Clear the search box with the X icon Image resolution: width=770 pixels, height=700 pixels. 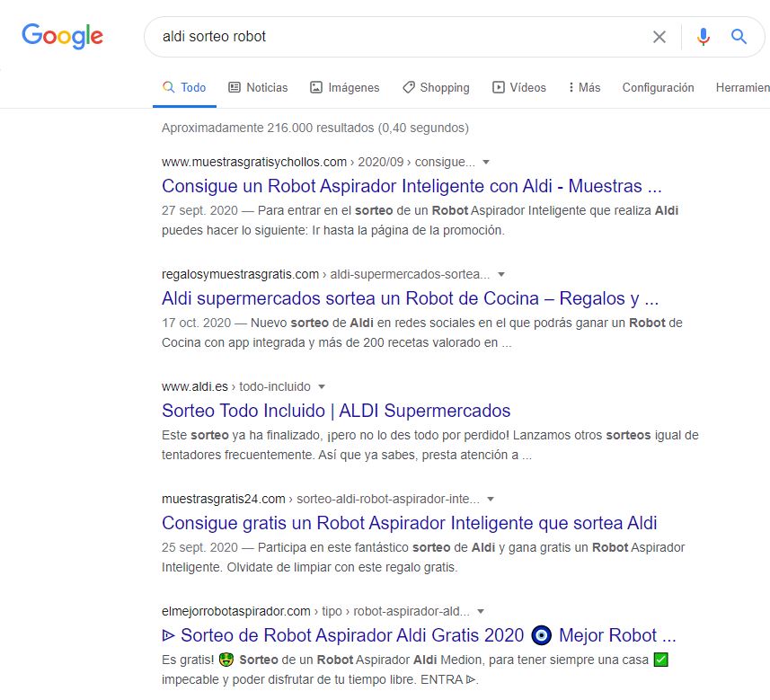tap(659, 37)
